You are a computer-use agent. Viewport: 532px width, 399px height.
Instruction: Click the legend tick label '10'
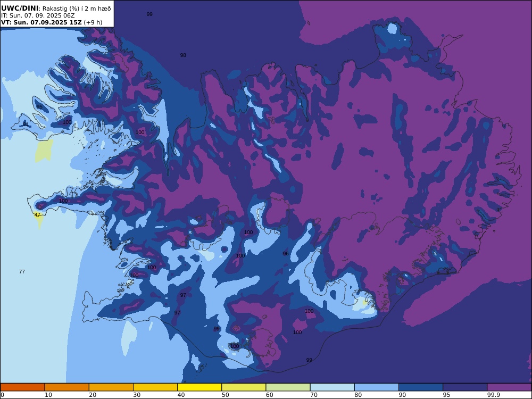pos(48,395)
